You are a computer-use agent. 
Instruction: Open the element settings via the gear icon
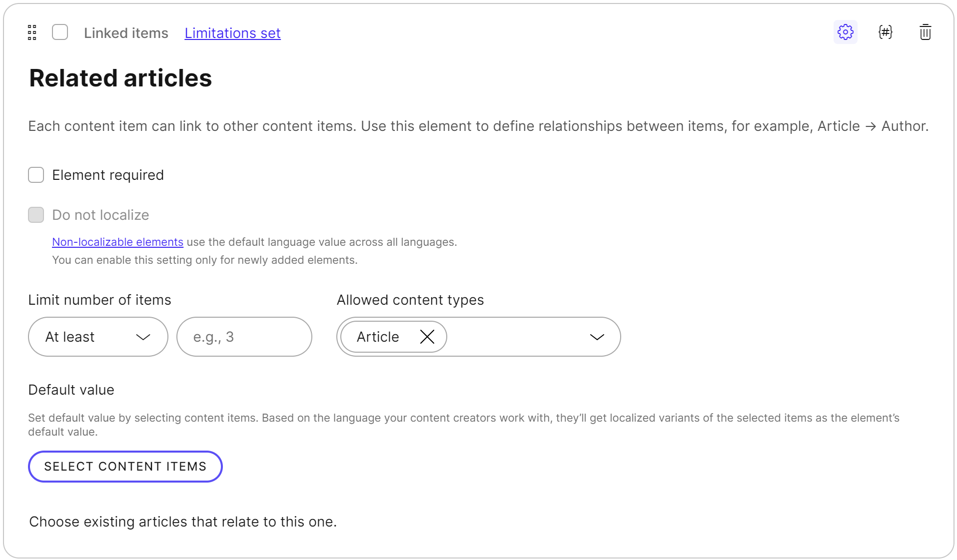[x=846, y=32]
